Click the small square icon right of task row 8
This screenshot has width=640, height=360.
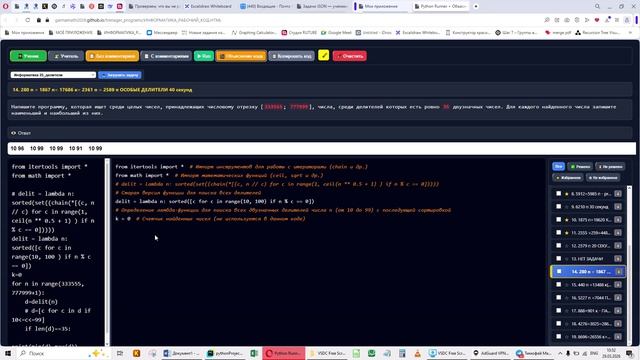[618, 194]
